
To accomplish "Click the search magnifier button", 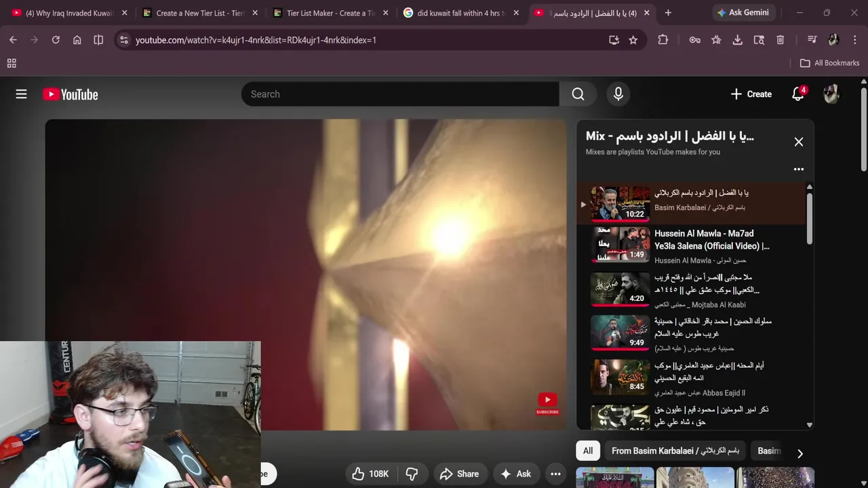I will [x=578, y=94].
